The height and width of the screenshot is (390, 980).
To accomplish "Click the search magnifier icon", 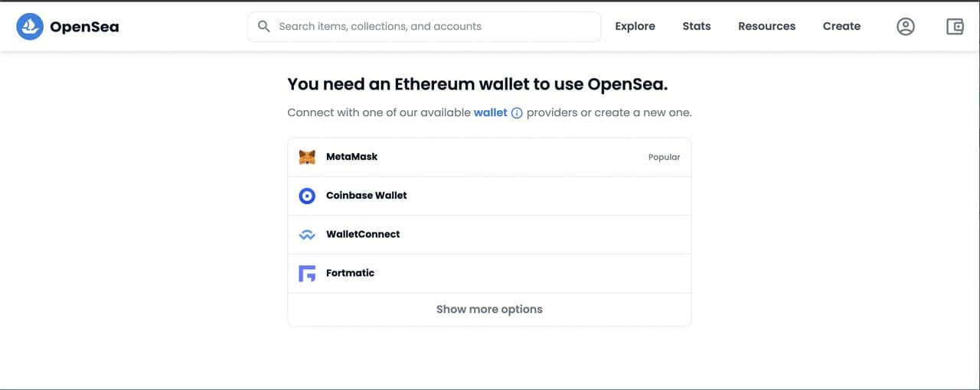I will pyautogui.click(x=264, y=27).
